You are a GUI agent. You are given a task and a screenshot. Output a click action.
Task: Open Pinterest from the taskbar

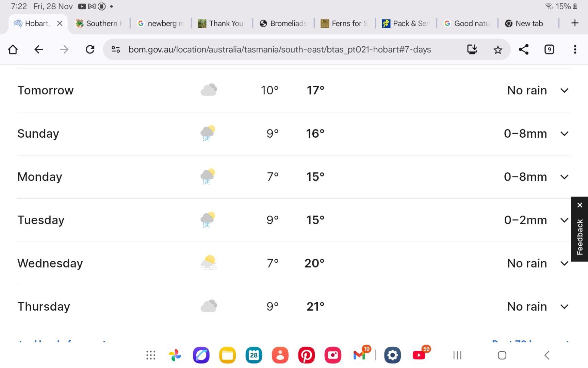coord(306,355)
